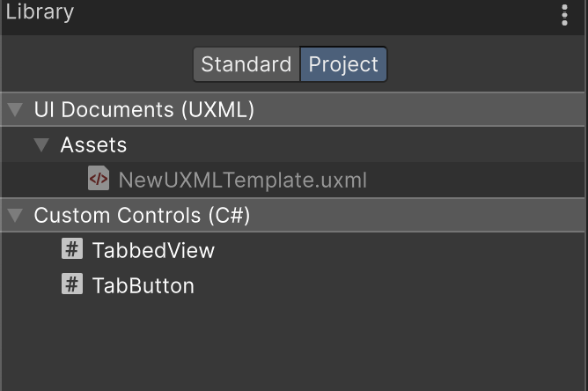Click the UXML file icon beside NewUXMLTemplate.uxml
The image size is (588, 391).
click(99, 178)
